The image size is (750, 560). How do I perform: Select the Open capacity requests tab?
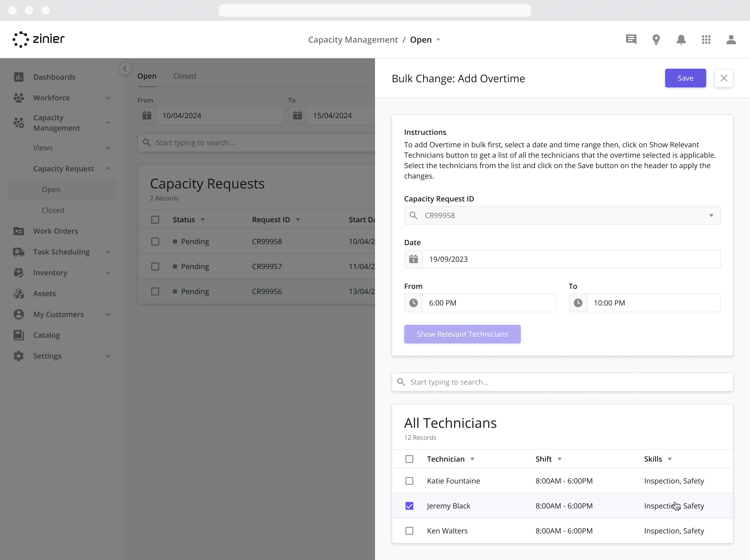click(147, 75)
